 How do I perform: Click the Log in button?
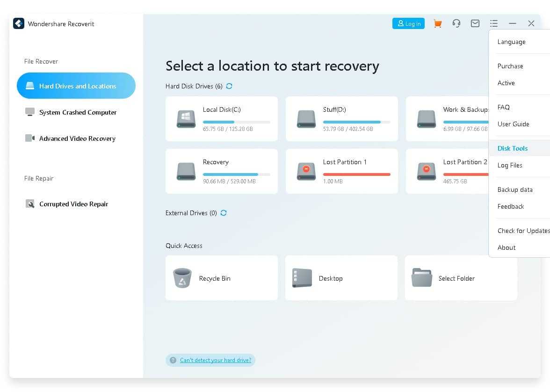[408, 23]
